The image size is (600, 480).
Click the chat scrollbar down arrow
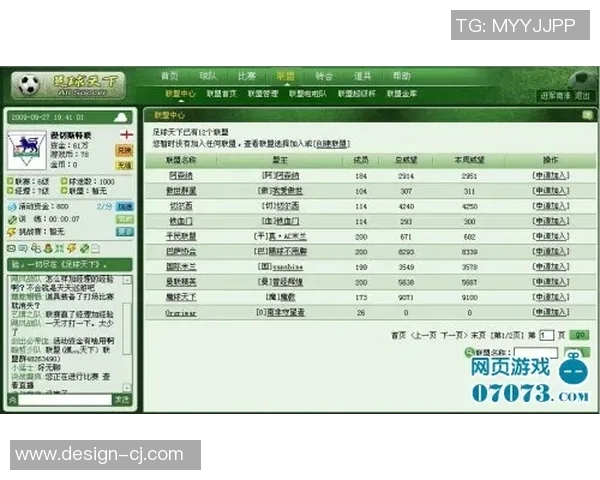pos(127,387)
